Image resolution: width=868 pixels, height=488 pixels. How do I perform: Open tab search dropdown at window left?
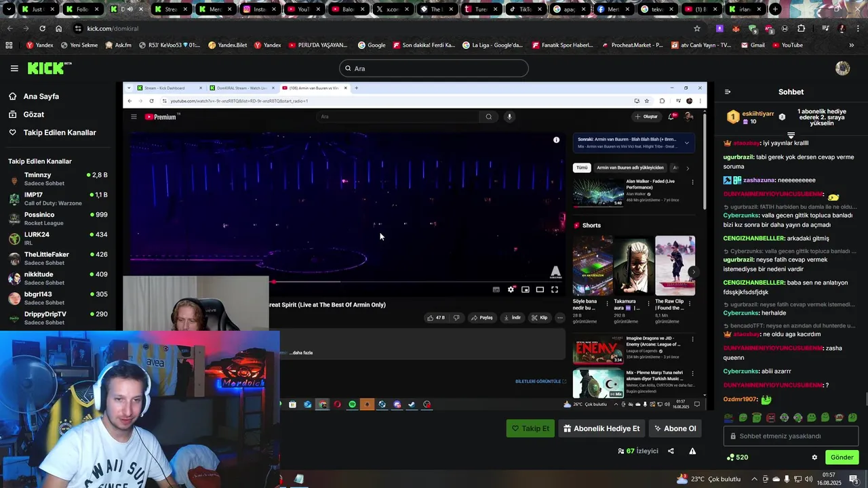point(7,9)
